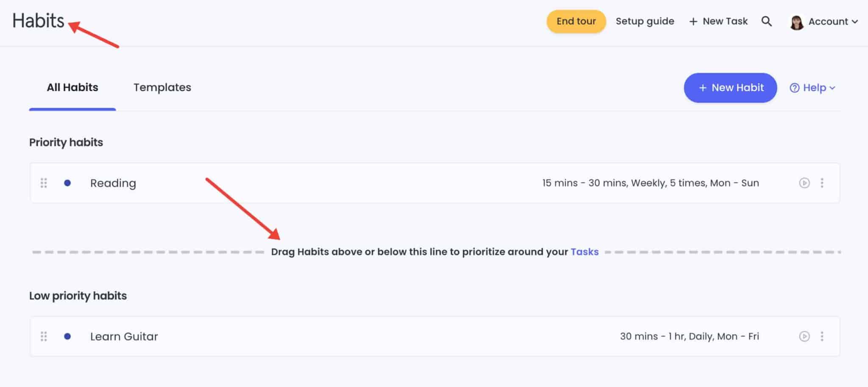This screenshot has width=868, height=387.
Task: Expand the Help dropdown menu
Action: pos(832,88)
